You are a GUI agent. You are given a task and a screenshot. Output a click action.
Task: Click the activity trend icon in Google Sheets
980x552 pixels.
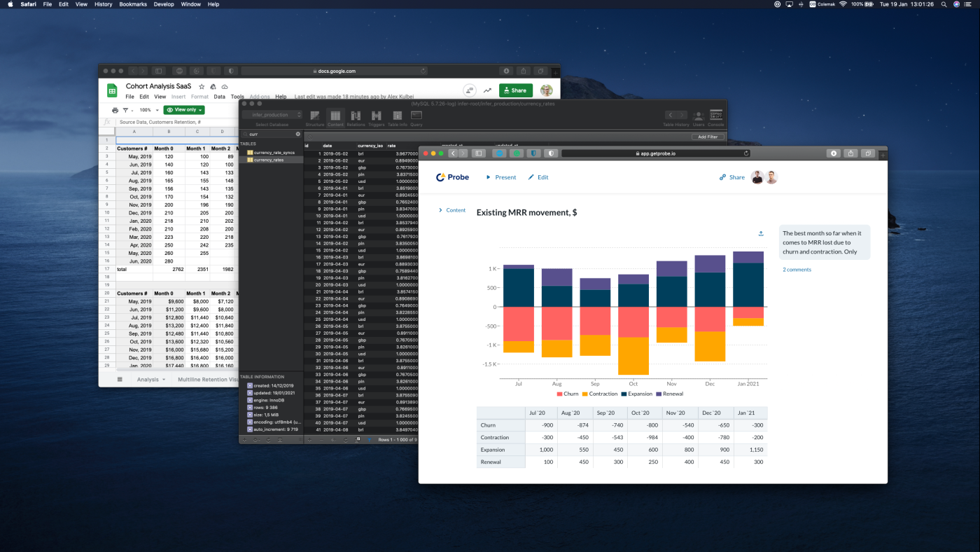click(487, 90)
